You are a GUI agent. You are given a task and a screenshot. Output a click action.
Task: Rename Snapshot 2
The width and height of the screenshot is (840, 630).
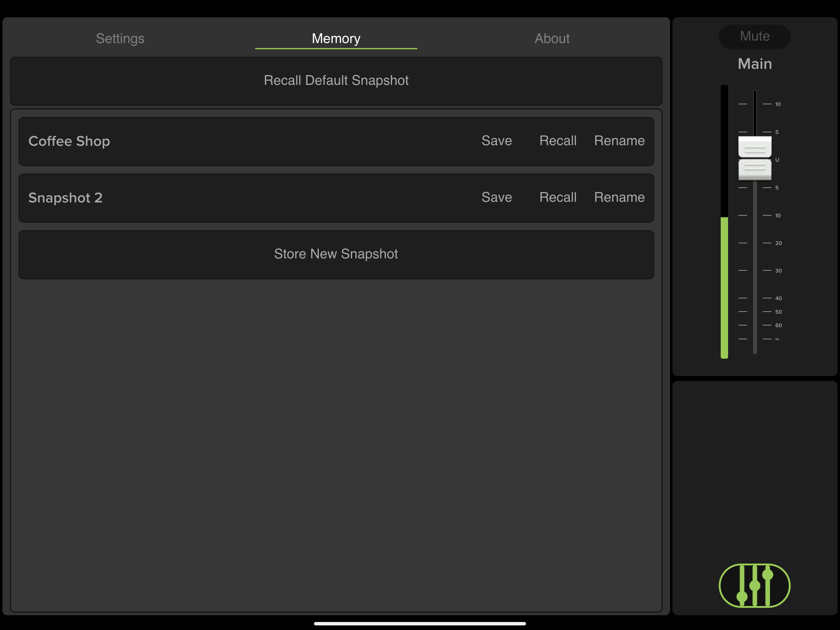point(619,197)
